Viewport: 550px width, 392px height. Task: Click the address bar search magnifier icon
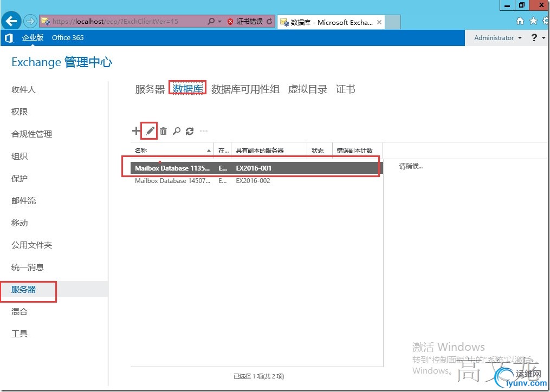(211, 22)
